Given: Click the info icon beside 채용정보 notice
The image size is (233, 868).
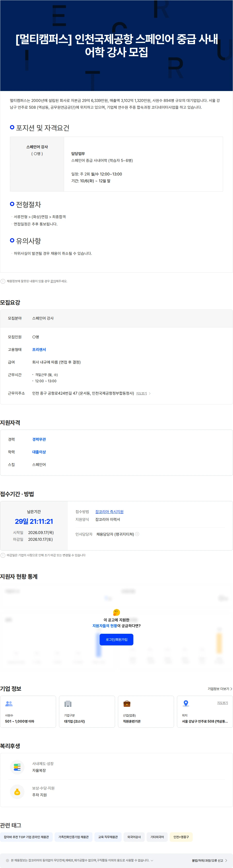Looking at the screenshot, I should 3,281.
